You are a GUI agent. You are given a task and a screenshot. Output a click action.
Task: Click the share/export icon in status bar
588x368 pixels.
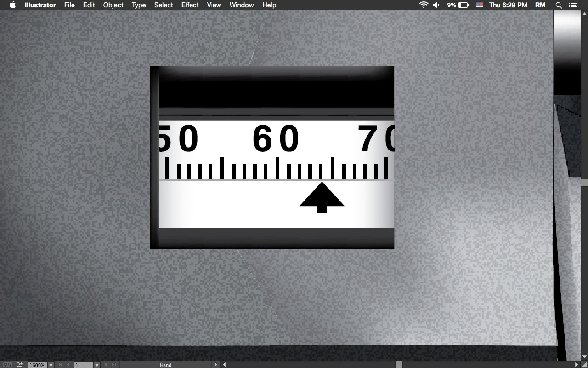point(20,365)
